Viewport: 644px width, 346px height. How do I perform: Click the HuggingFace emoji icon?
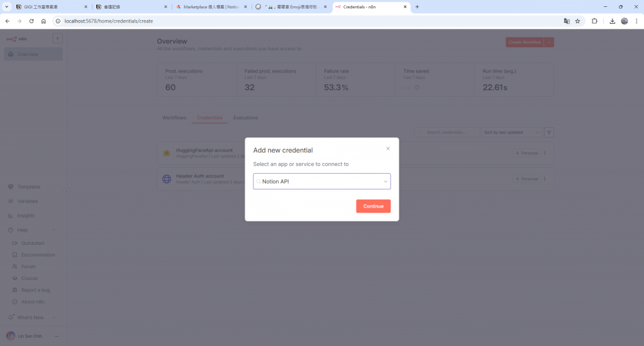point(167,153)
